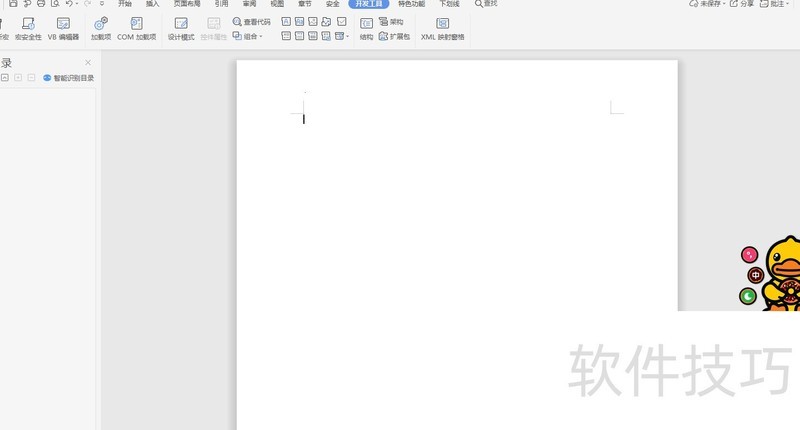Expand the 组合 group dropdown

(x=248, y=37)
